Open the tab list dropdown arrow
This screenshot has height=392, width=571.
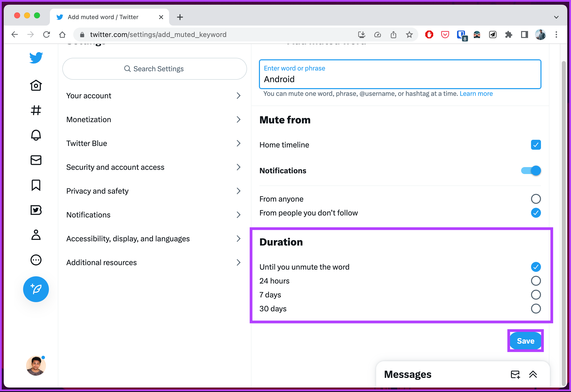[x=556, y=17]
